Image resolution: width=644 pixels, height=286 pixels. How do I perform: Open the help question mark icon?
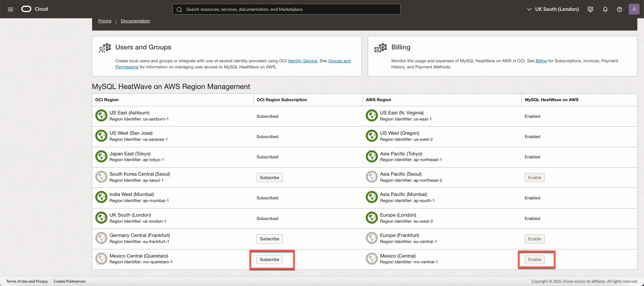point(620,9)
